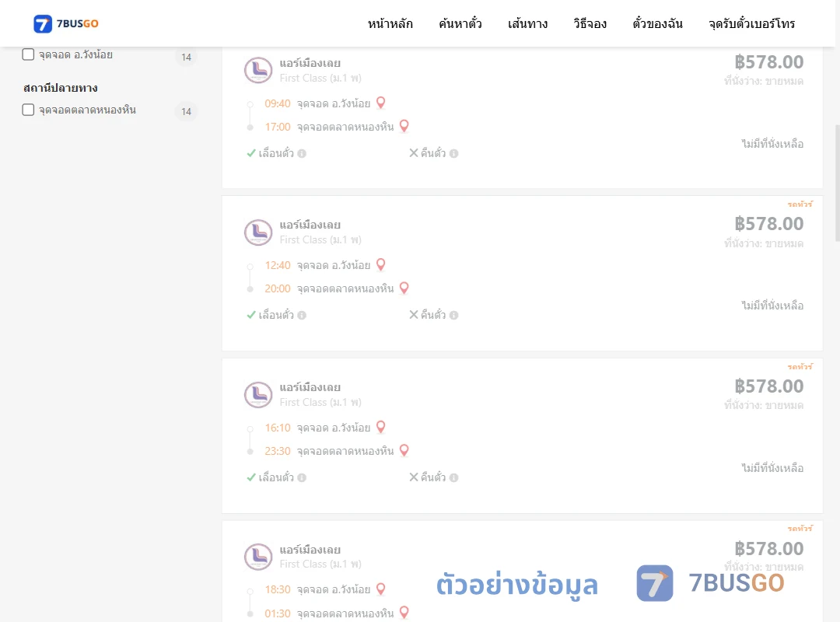
Task: Click the green check icon on 09:40 trip
Action: click(x=250, y=153)
